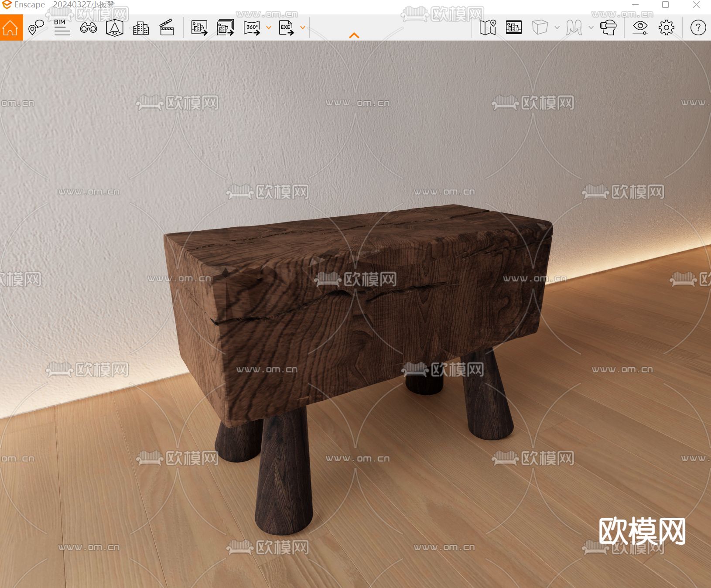
Task: Click the Enscape logo in the title bar
Action: tap(6, 5)
